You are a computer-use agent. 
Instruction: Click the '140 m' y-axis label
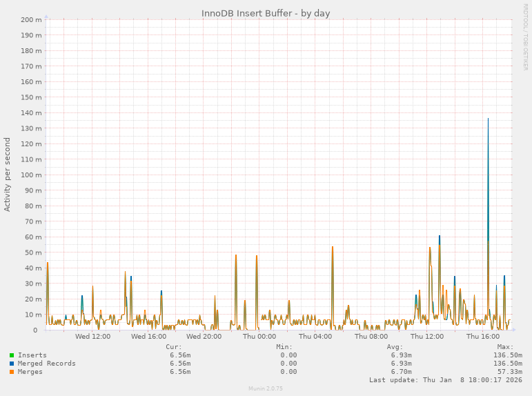[31, 113]
